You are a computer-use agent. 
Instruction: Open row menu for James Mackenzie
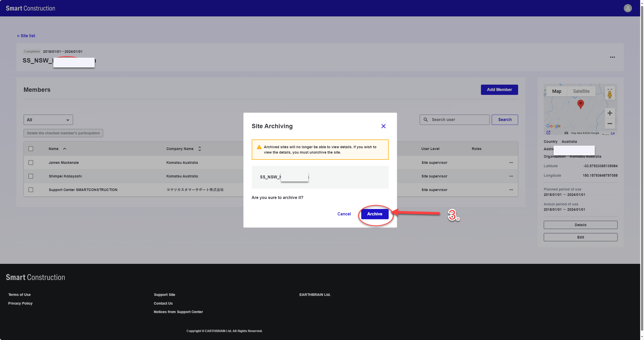[511, 163]
